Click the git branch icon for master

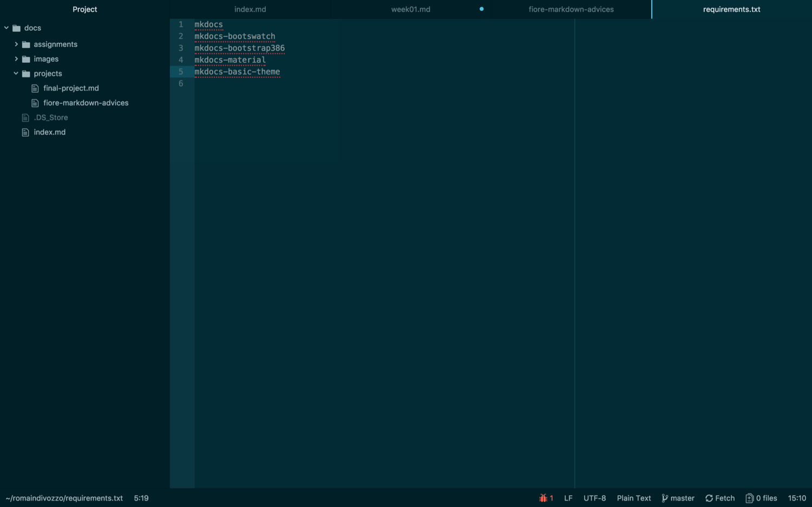click(665, 498)
